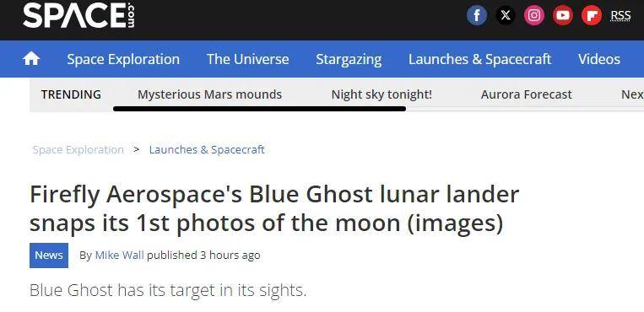Viewport: 644px width, 312px height.
Task: Select the Stargazing navigation item
Action: tap(349, 59)
